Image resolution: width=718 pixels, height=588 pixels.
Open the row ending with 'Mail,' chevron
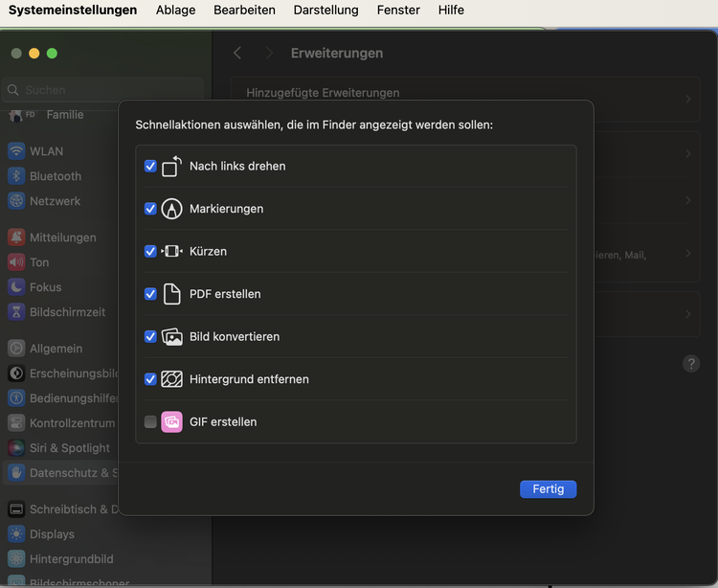coord(687,253)
